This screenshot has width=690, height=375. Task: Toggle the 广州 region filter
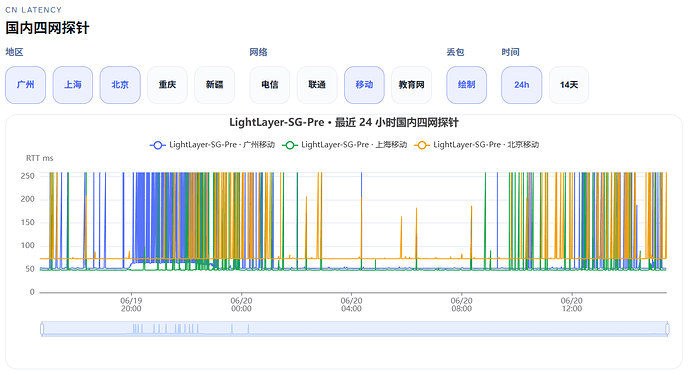coord(26,85)
